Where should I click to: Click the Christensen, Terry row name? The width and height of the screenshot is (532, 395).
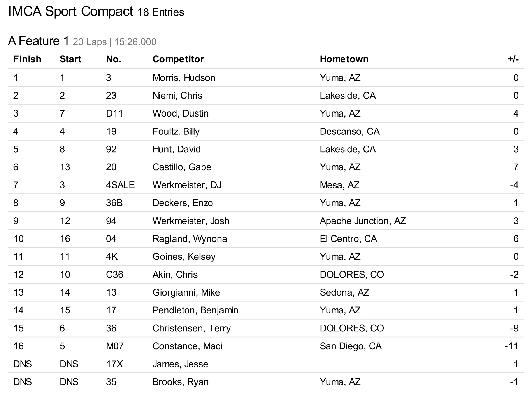(x=191, y=328)
